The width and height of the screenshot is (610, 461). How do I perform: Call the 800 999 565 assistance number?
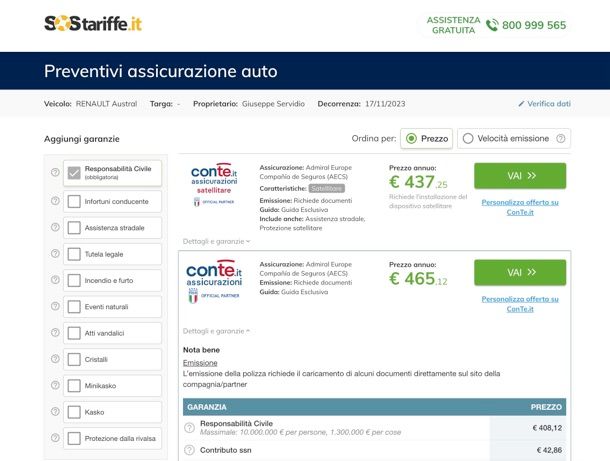pos(534,25)
